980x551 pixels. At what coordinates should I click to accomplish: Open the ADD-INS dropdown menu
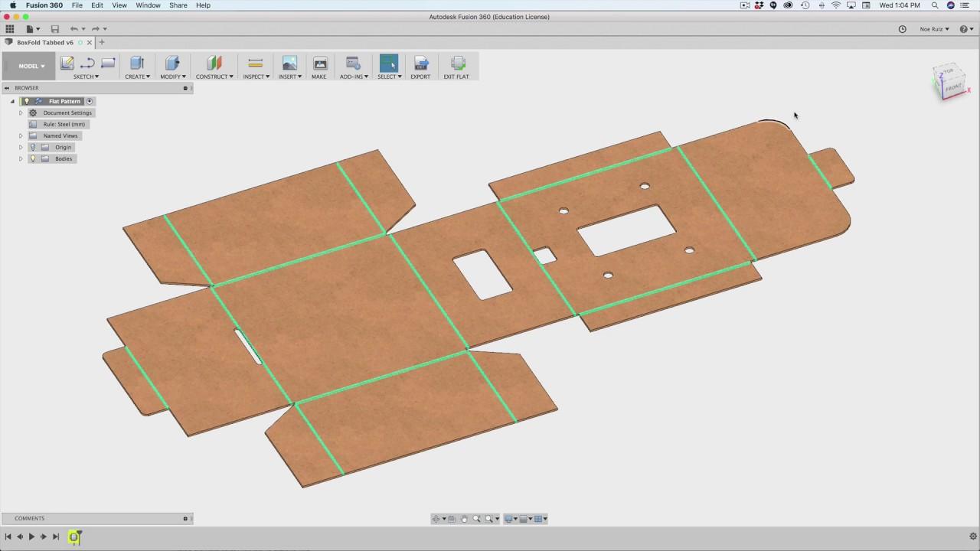(354, 77)
